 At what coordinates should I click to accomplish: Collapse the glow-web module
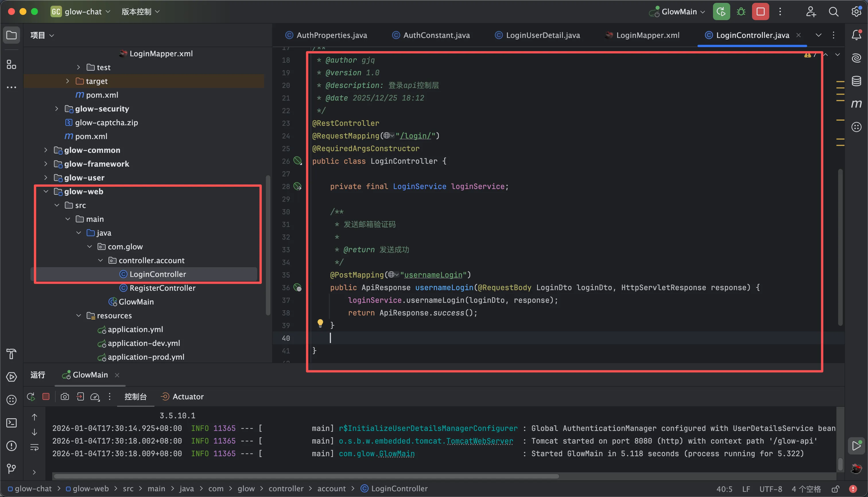click(x=46, y=191)
